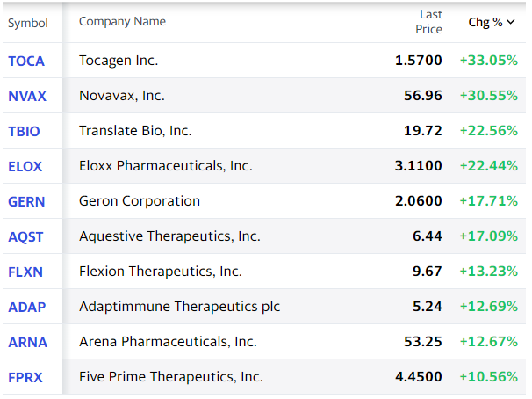Click the TBIO symbol link
Screen dimensions: 532x399
(25, 131)
